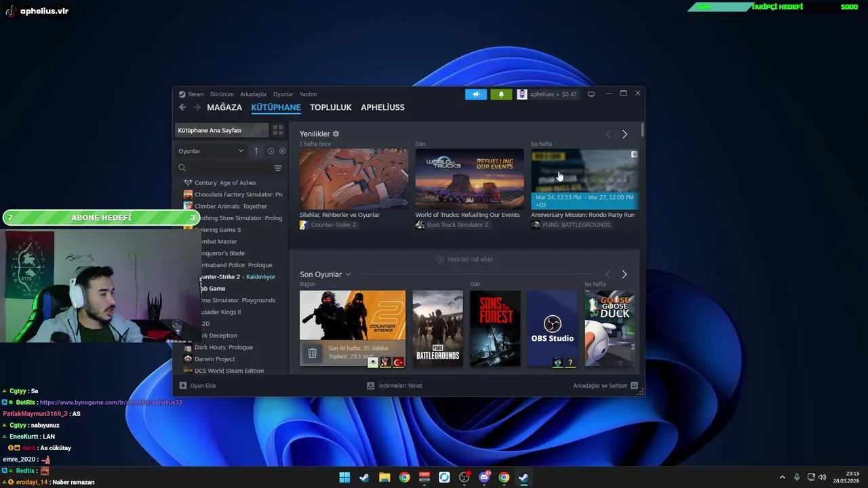
Task: Click the Oyun Ekle text link
Action: coord(203,386)
